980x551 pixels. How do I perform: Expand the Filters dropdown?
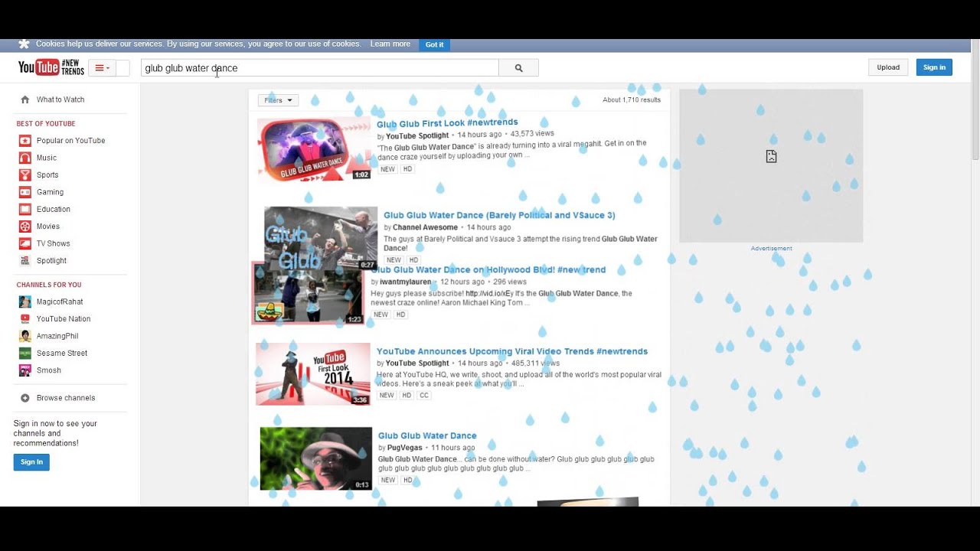click(x=278, y=100)
